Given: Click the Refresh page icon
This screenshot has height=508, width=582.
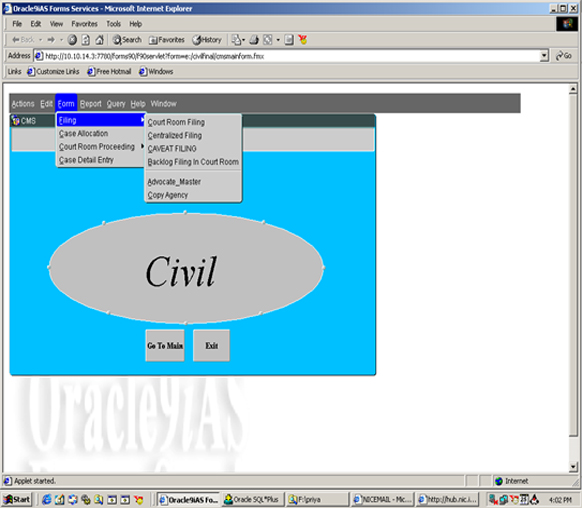Looking at the screenshot, I should point(86,40).
